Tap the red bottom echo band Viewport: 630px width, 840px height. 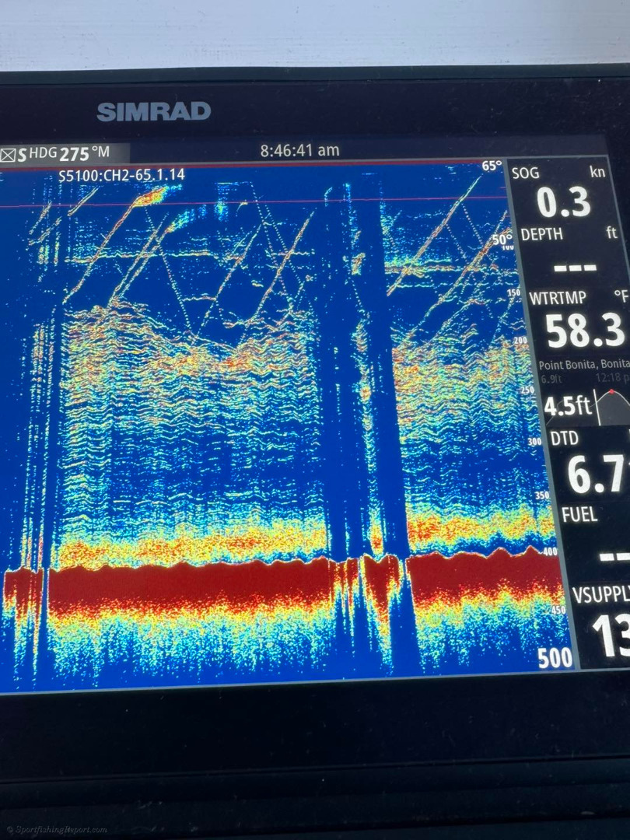pyautogui.click(x=194, y=583)
